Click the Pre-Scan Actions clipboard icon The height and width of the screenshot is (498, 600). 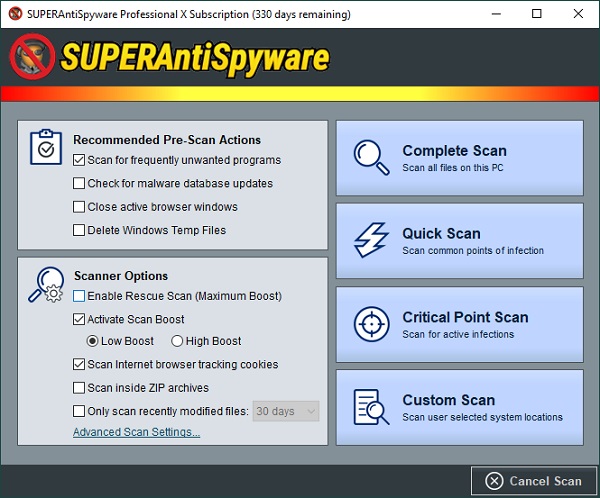[x=46, y=147]
